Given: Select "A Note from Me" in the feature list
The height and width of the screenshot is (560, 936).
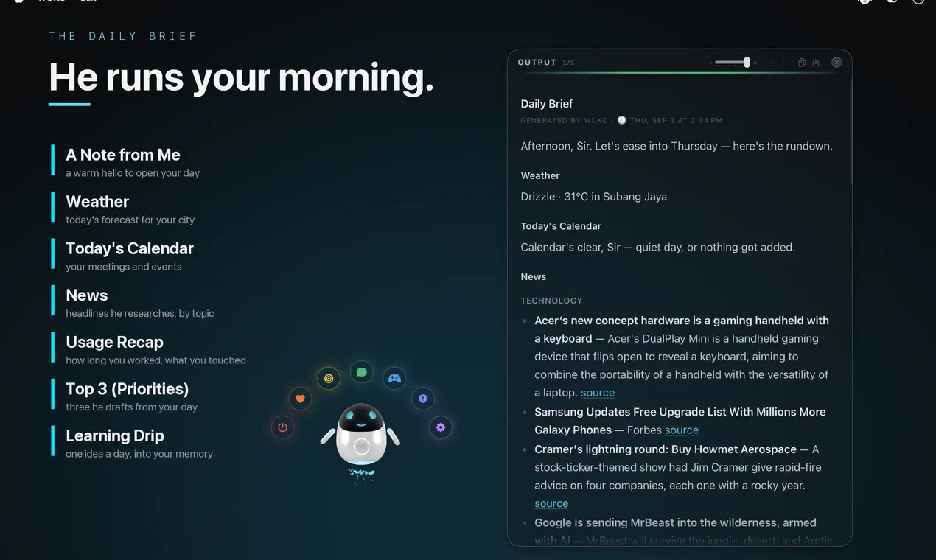Looking at the screenshot, I should [x=123, y=155].
